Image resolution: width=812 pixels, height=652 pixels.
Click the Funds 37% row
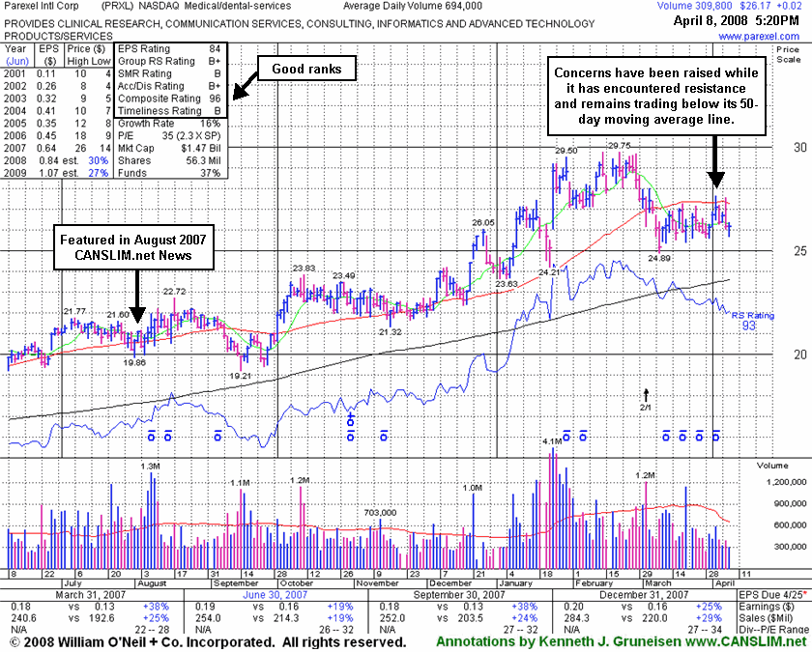(169, 173)
